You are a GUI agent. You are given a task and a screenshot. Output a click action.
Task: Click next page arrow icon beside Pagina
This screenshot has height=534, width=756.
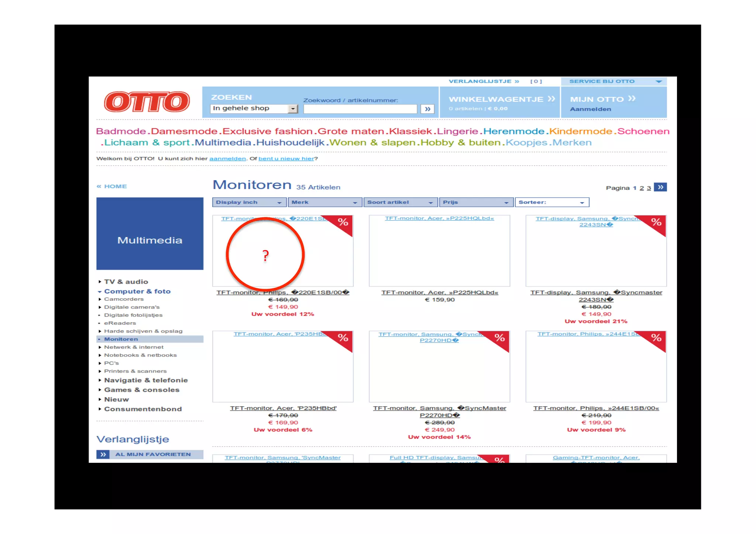(x=660, y=187)
